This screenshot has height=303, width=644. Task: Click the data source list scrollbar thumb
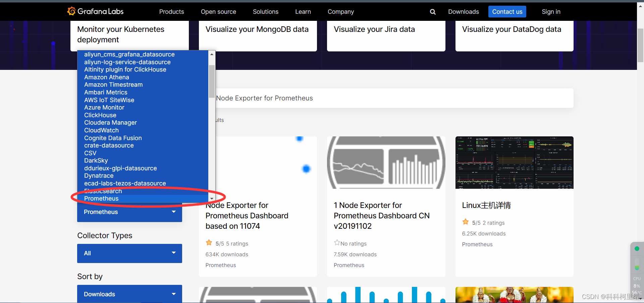pos(212,81)
